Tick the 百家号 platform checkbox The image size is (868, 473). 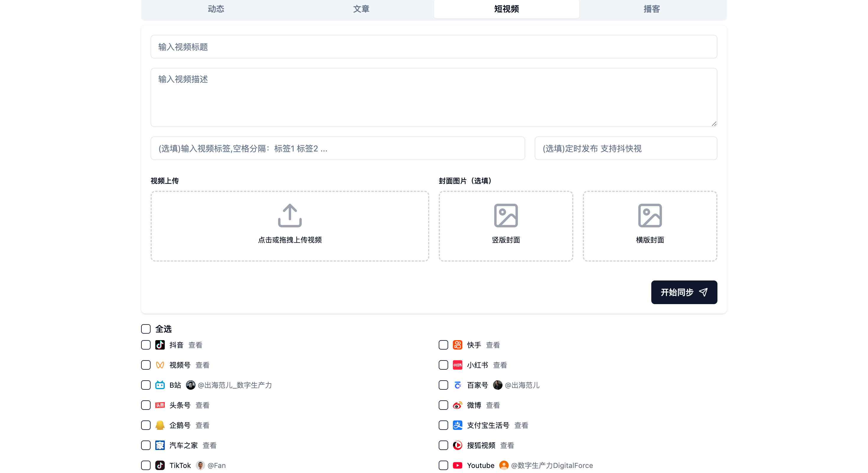point(443,385)
